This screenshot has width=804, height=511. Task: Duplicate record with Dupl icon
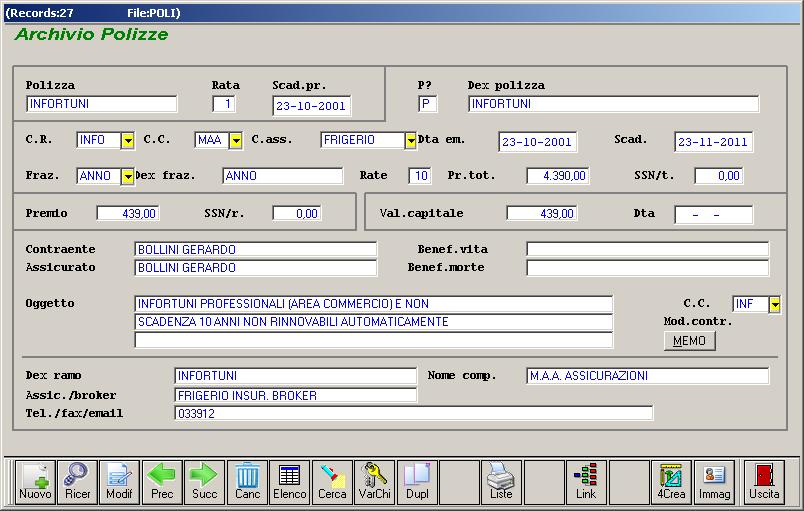click(x=417, y=482)
